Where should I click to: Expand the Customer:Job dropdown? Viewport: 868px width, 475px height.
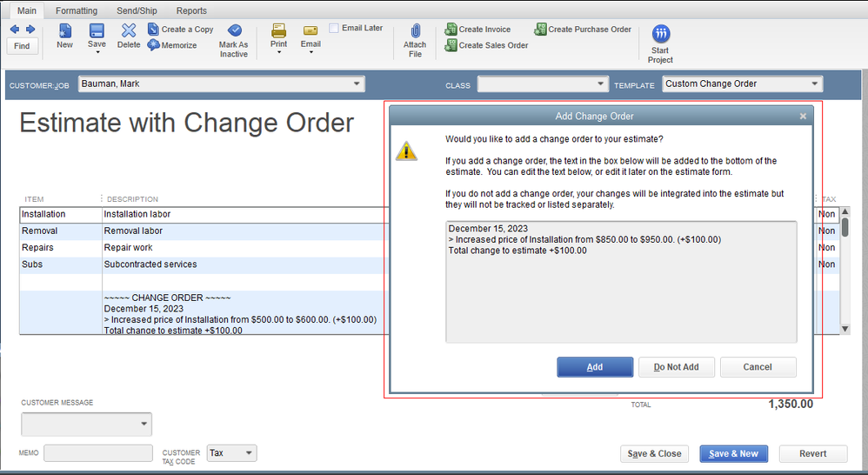[x=357, y=84]
